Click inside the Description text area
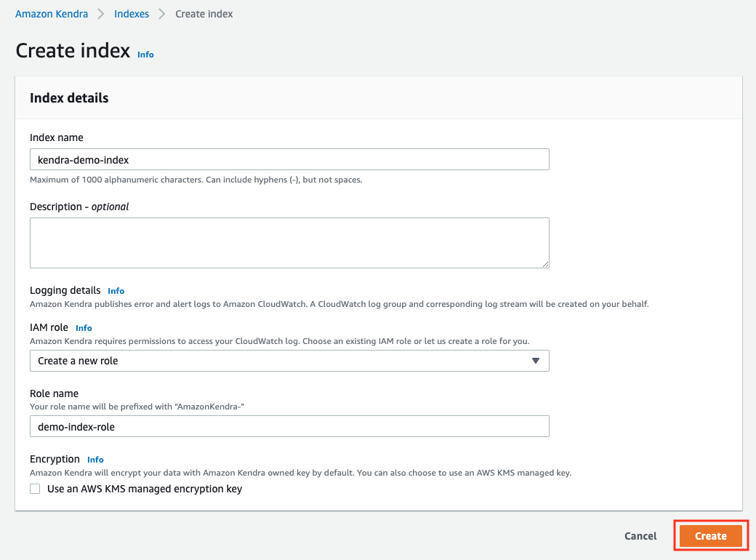Image resolution: width=756 pixels, height=560 pixels. point(289,243)
